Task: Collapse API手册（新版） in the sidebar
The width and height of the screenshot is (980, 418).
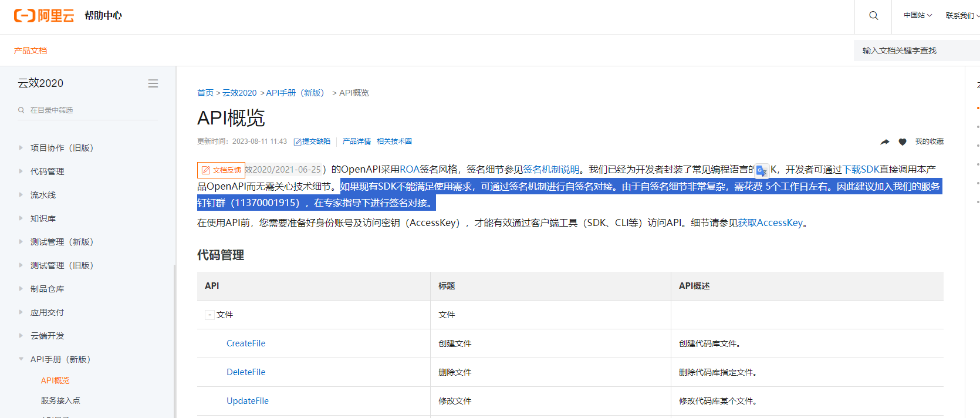Action: [21, 359]
